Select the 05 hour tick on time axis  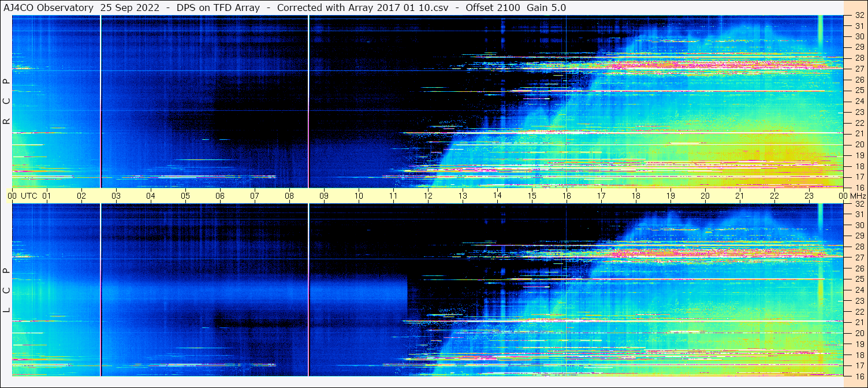coord(185,196)
